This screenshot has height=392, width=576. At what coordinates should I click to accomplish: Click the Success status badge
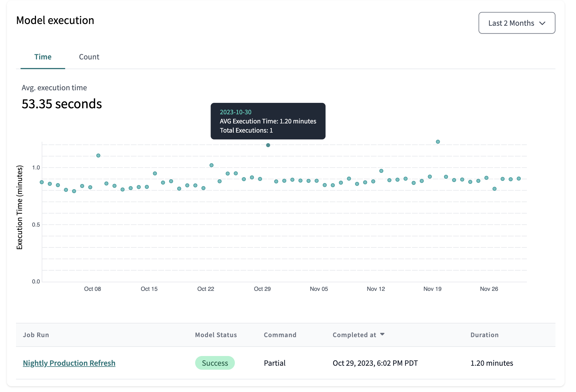click(x=215, y=363)
